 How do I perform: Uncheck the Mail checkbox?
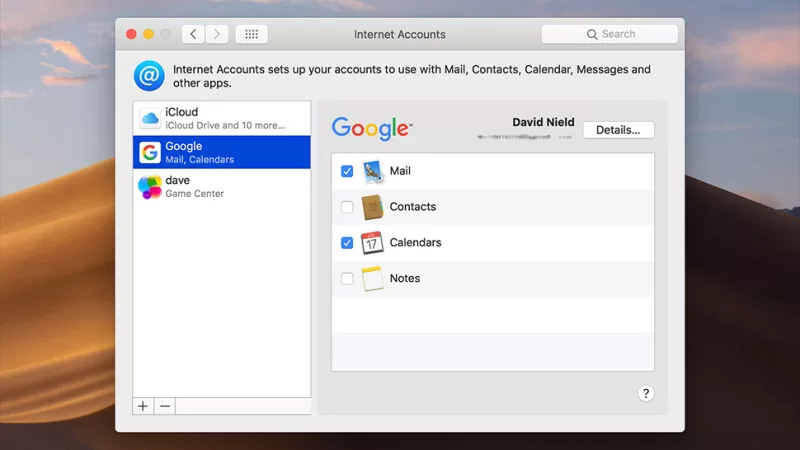(347, 171)
